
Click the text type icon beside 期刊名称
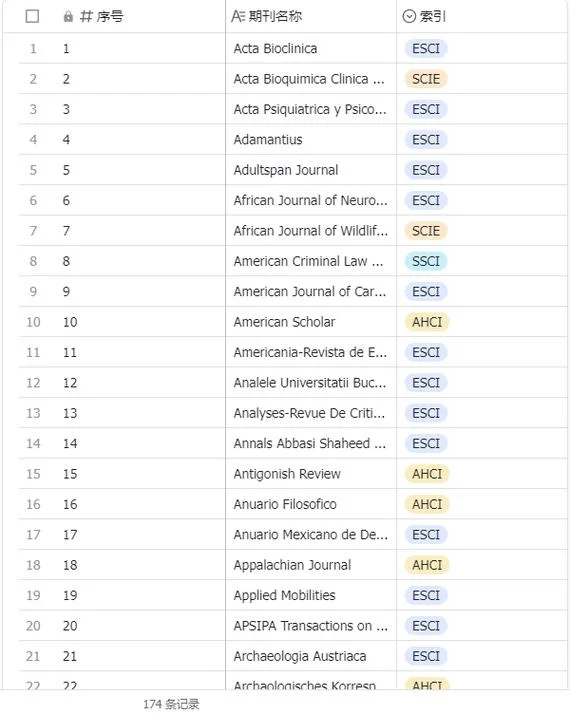click(238, 16)
